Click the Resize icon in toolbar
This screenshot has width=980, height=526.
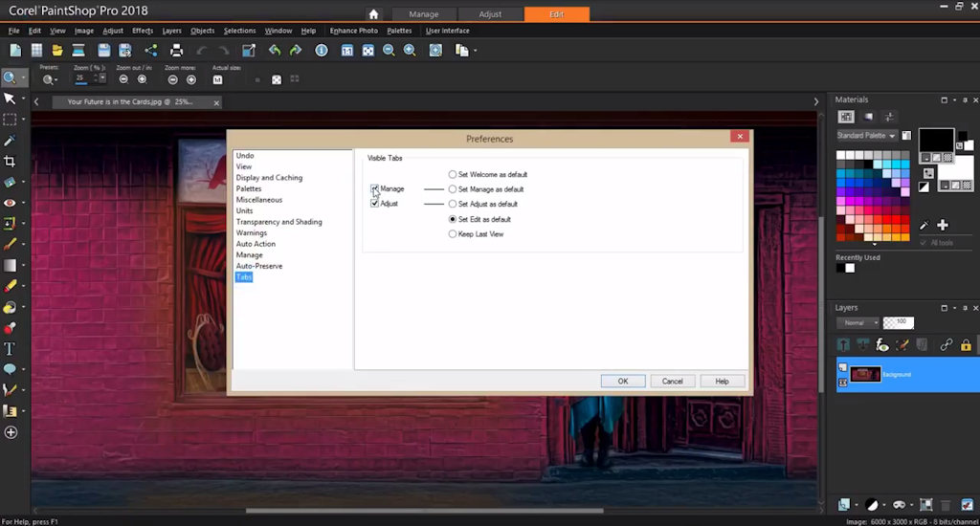point(249,51)
